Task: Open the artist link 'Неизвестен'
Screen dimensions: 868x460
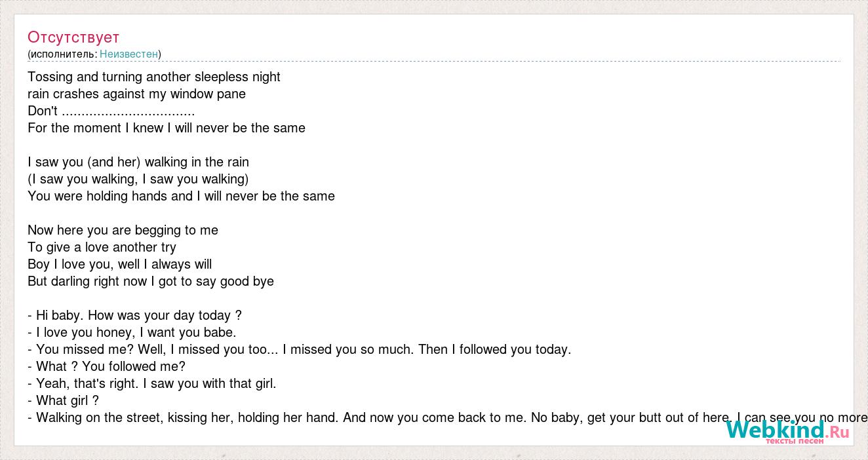Action: click(128, 54)
